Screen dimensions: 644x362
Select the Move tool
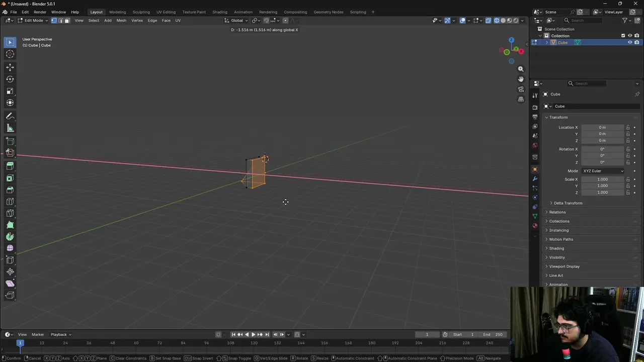point(10,67)
